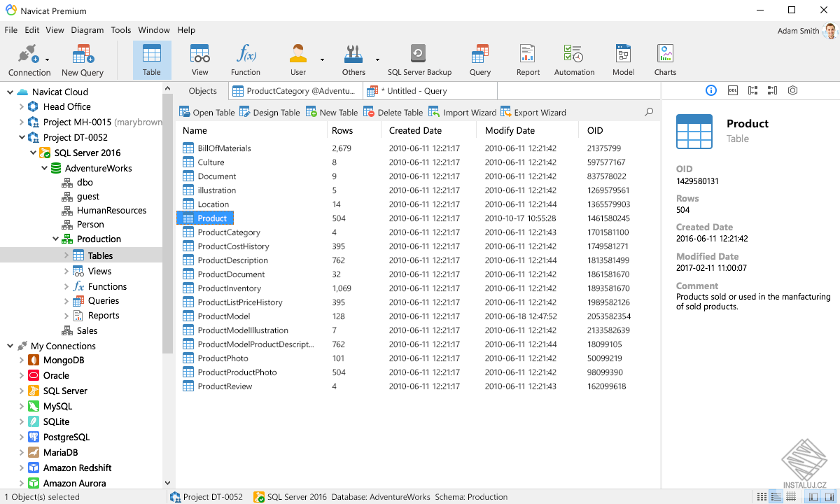Select the BillOfMaterials table row

tap(416, 148)
